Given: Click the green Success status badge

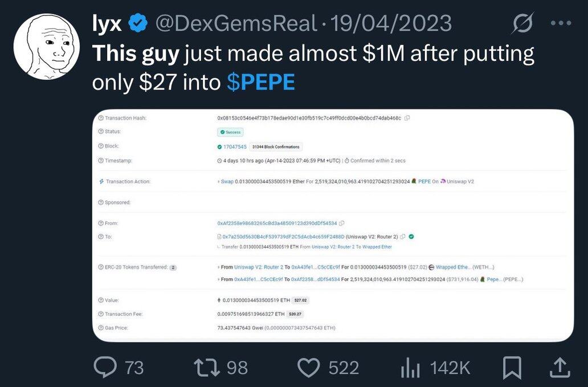Looking at the screenshot, I should [231, 132].
